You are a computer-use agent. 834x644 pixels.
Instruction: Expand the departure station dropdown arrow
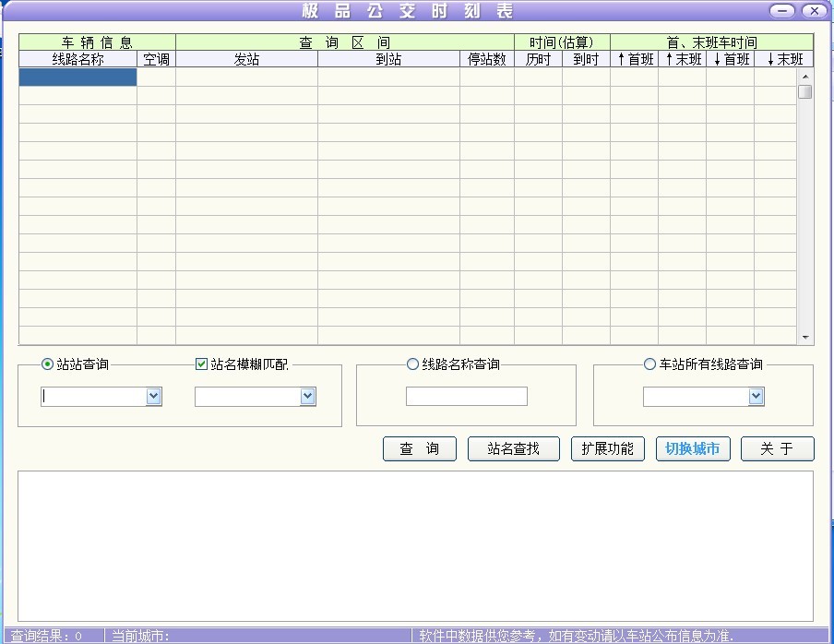coord(154,397)
